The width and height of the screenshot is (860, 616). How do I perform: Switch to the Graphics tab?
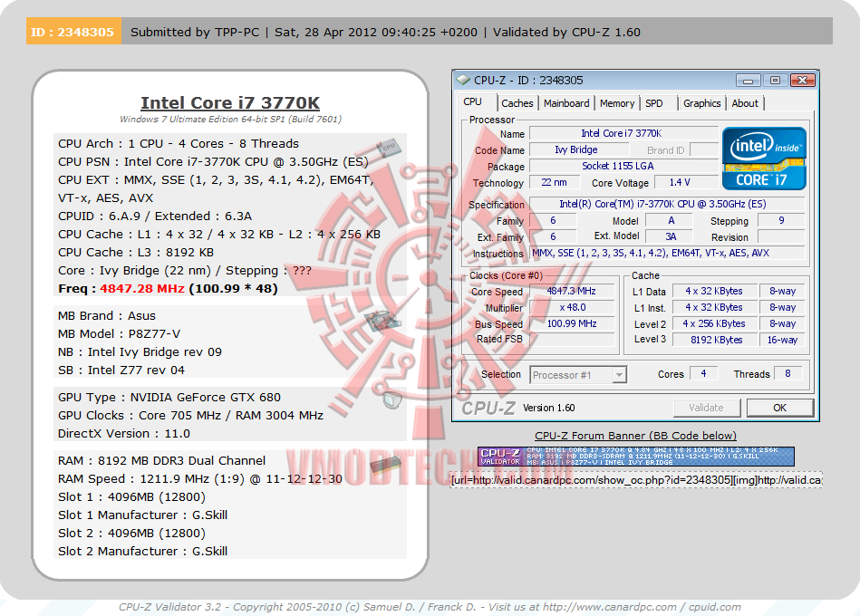701,103
